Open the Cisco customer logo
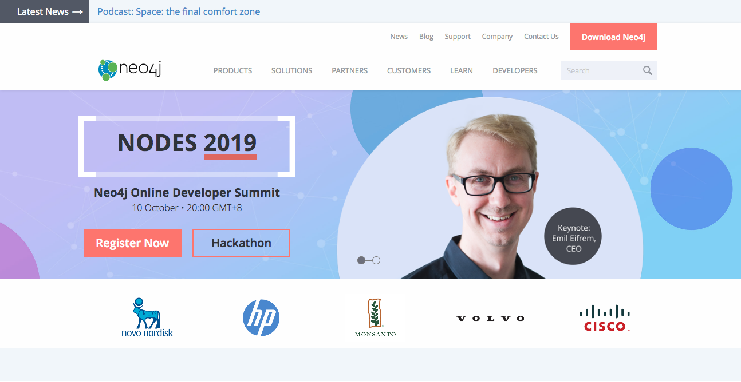The image size is (741, 382). (x=604, y=318)
